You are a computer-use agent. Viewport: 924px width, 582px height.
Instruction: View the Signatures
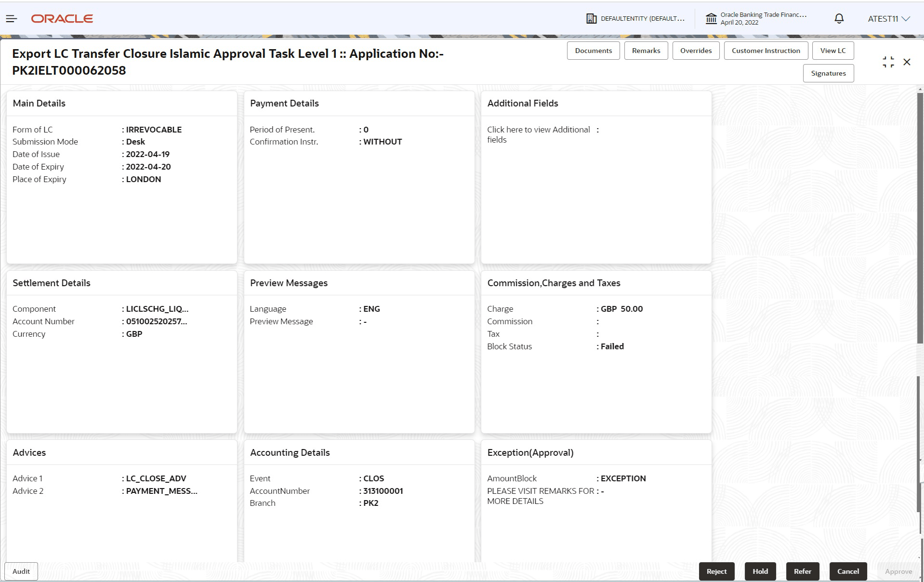828,73
